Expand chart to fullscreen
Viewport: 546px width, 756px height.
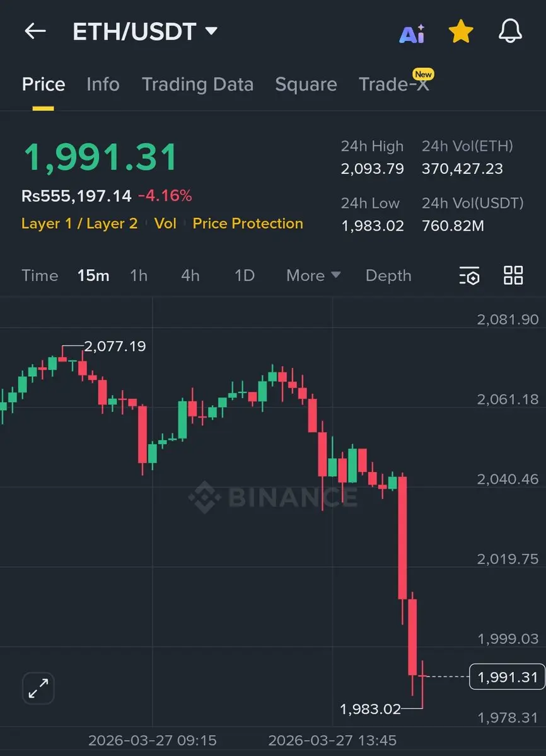point(38,688)
